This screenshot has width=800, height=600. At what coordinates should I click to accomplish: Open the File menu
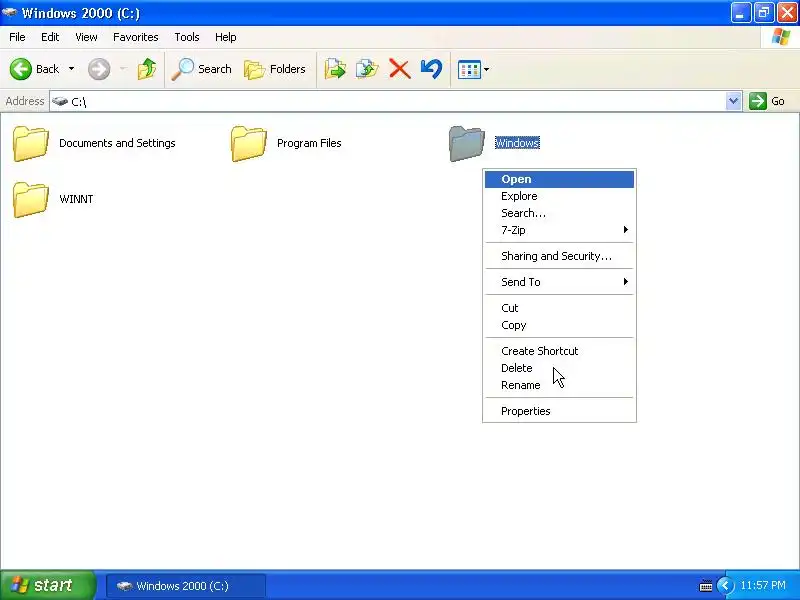pyautogui.click(x=17, y=37)
